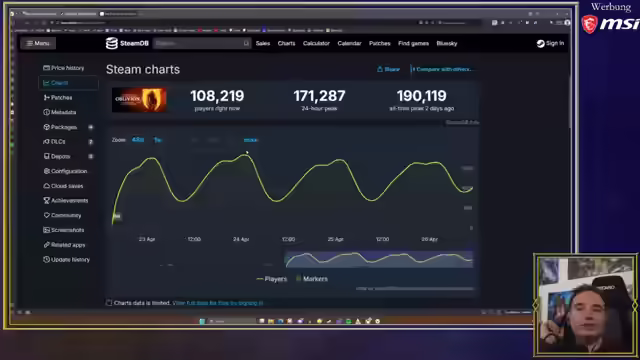Set chart zoom to 1w
640x360 pixels.
pos(158,140)
